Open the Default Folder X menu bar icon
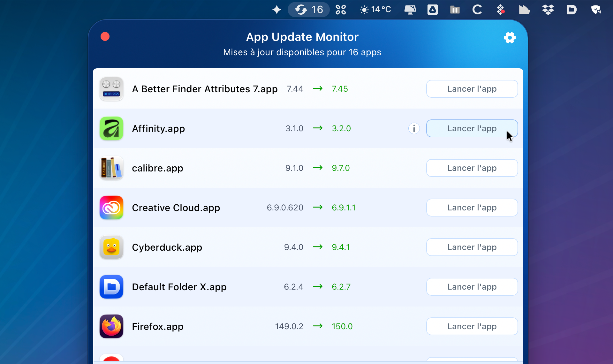 tap(571, 10)
